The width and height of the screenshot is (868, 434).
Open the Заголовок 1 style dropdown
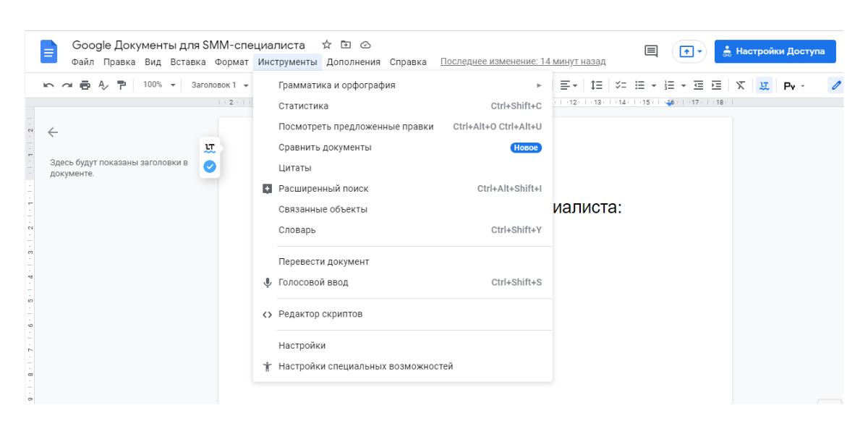click(x=219, y=85)
